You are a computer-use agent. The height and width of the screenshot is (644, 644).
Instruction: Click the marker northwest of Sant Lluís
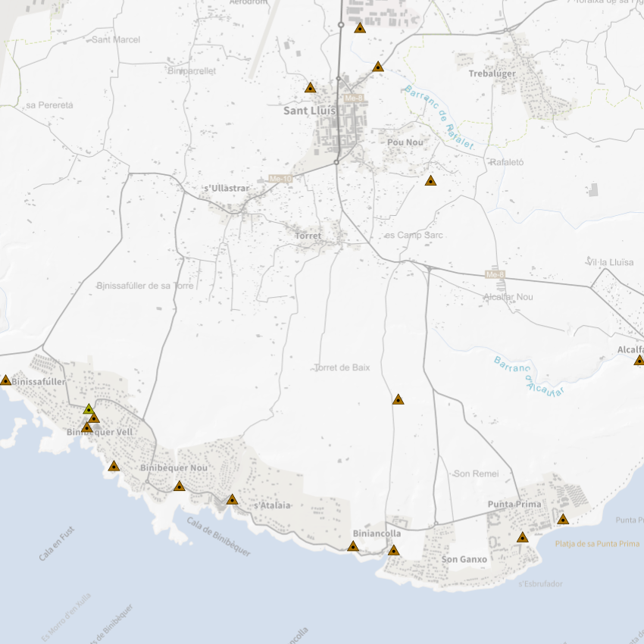(310, 88)
